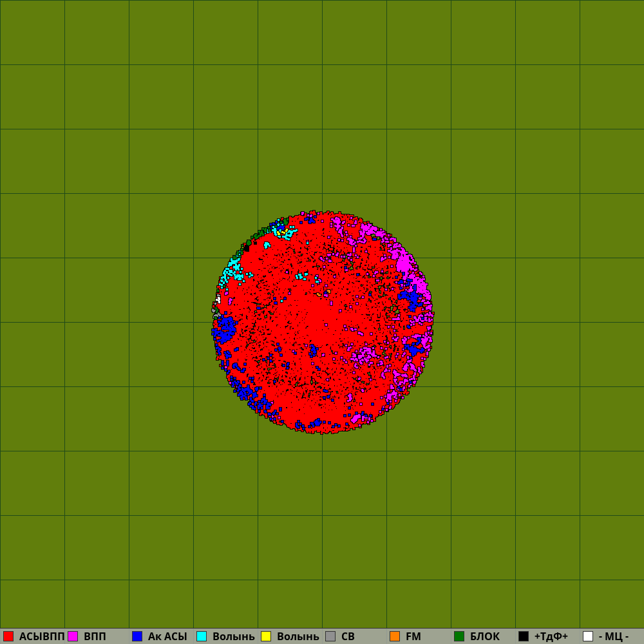Click Волынь label next to yellow swatch
Image resolution: width=644 pixels, height=644 pixels.
coord(298,637)
